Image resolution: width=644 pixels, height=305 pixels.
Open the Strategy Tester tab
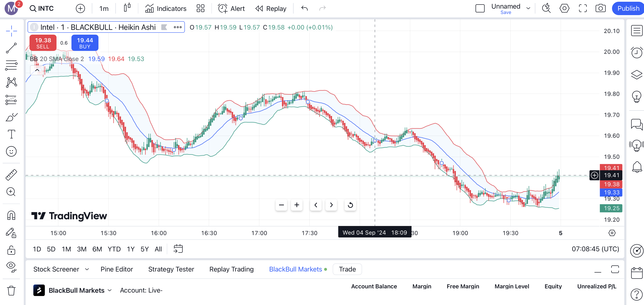coord(171,269)
